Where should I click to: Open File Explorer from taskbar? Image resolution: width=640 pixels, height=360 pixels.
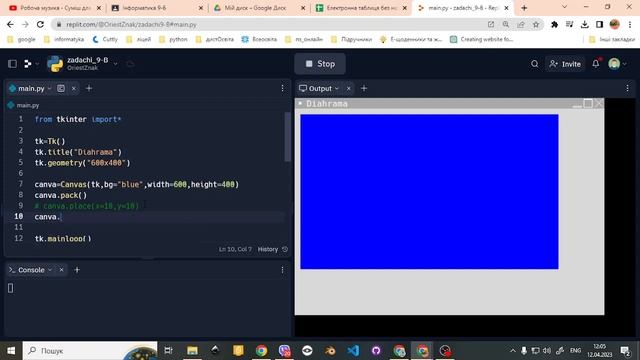click(x=192, y=351)
